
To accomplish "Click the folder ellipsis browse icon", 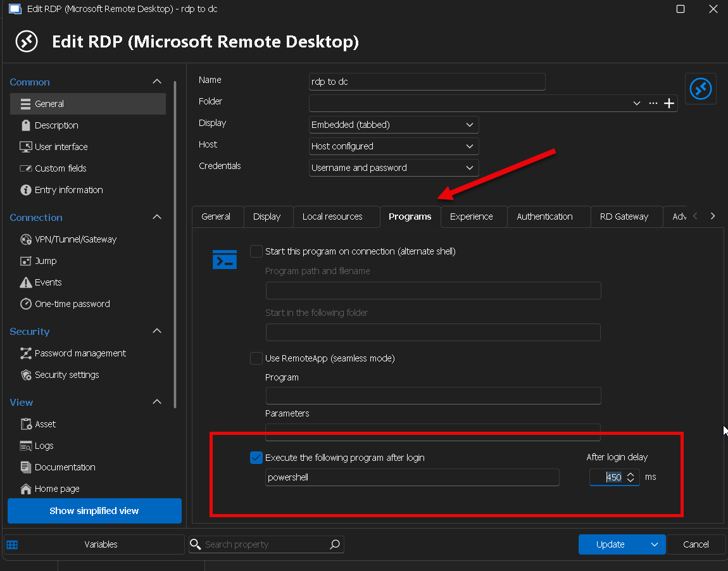I will tap(653, 103).
